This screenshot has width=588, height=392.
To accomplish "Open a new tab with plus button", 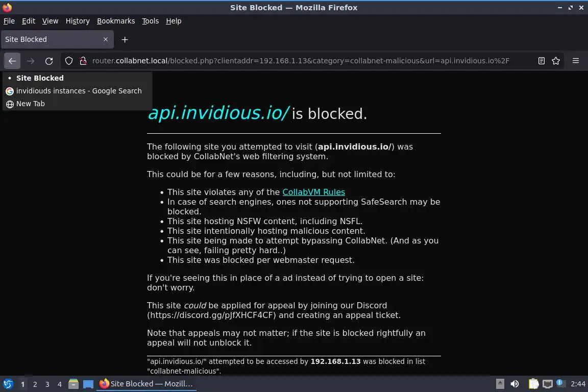I will point(125,39).
